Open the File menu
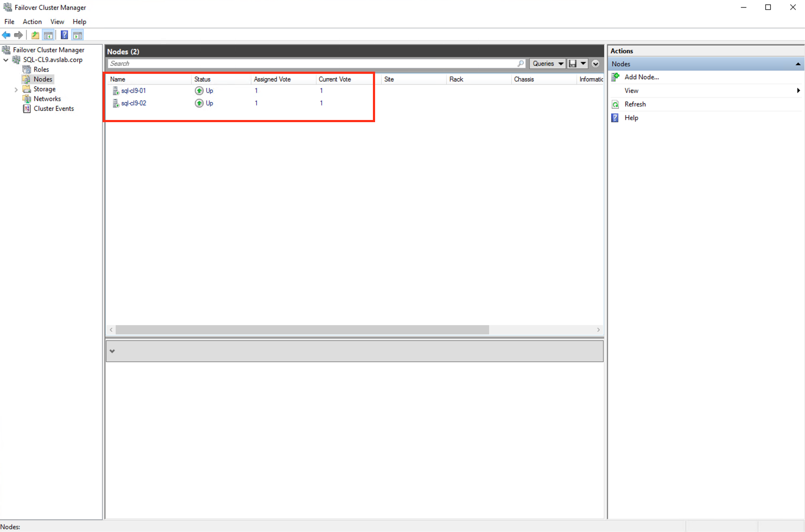 pos(9,22)
